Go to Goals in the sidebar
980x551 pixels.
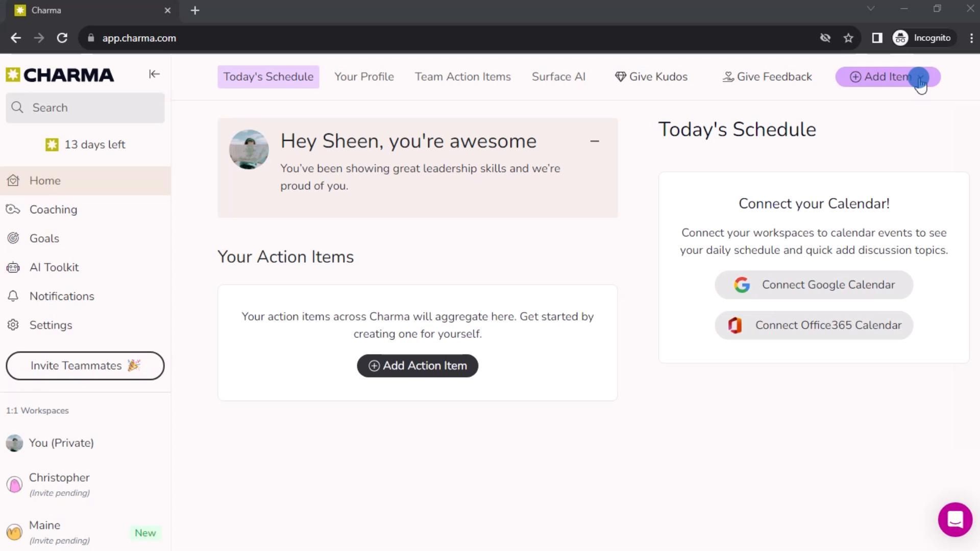[x=44, y=239]
